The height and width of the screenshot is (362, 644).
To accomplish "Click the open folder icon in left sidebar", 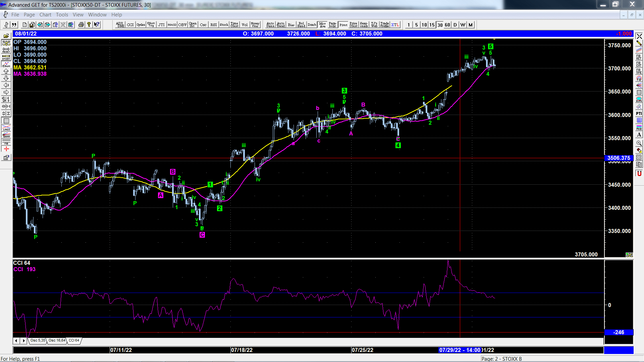I will point(6,36).
